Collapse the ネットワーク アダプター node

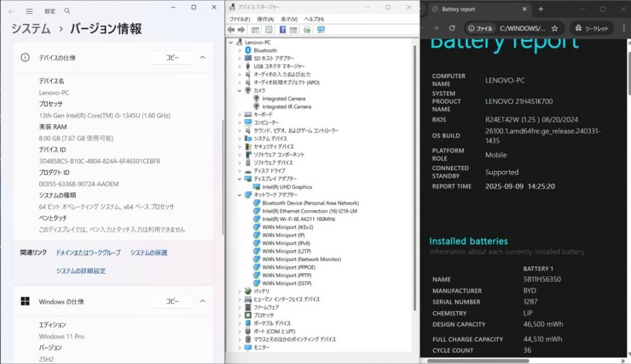point(239,195)
